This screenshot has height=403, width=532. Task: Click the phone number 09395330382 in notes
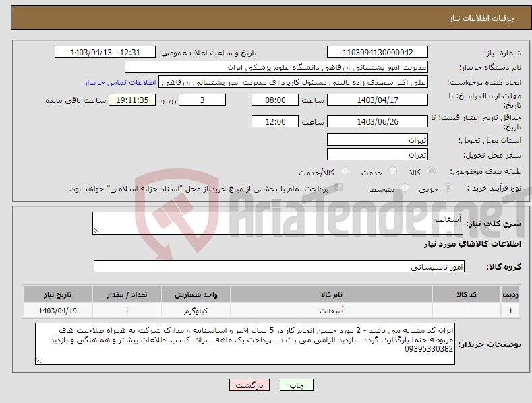(x=429, y=349)
